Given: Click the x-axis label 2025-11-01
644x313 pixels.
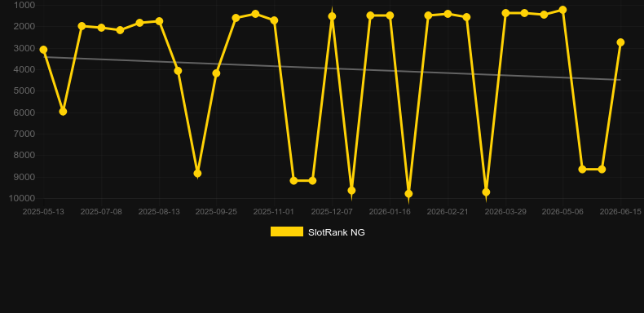Looking at the screenshot, I should (x=274, y=212).
